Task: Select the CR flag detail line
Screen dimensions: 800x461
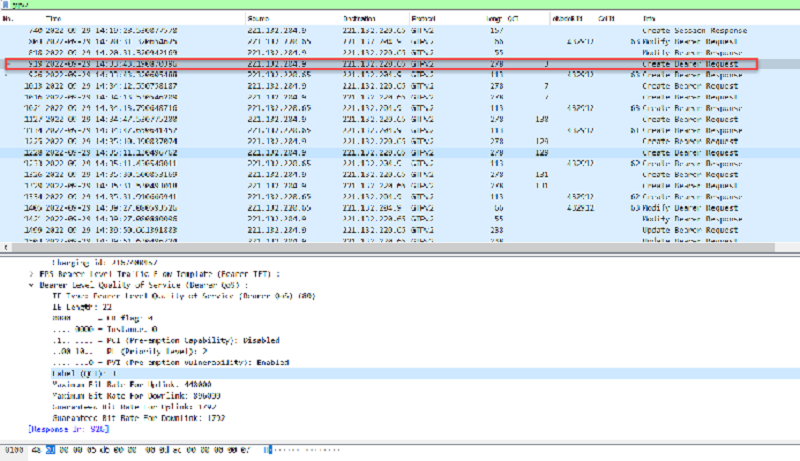Action: pos(103,318)
